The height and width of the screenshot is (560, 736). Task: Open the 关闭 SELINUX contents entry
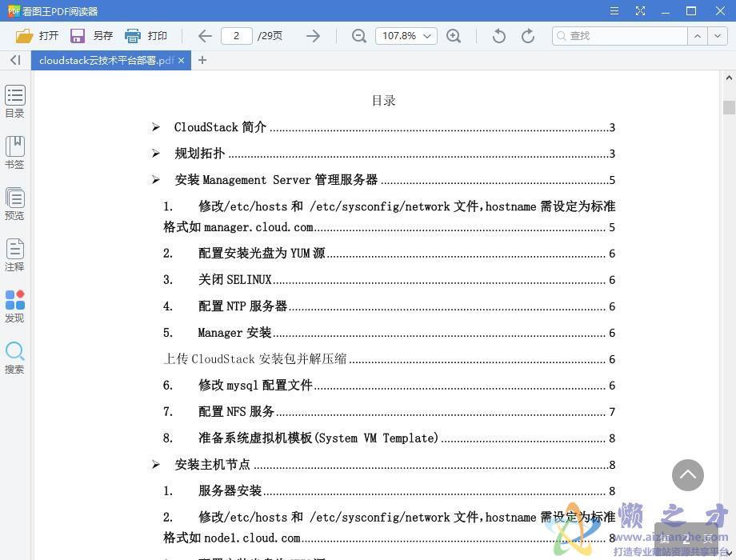click(389, 280)
